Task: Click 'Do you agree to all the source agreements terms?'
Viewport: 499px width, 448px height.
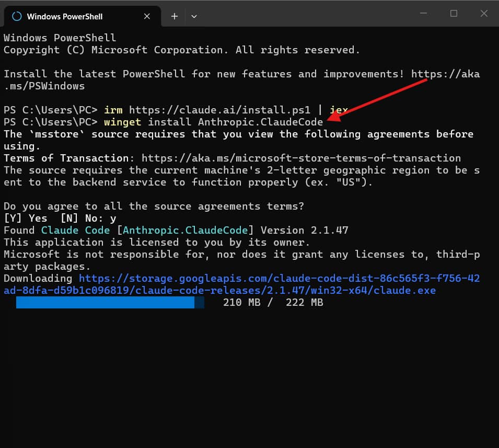Action: (154, 206)
